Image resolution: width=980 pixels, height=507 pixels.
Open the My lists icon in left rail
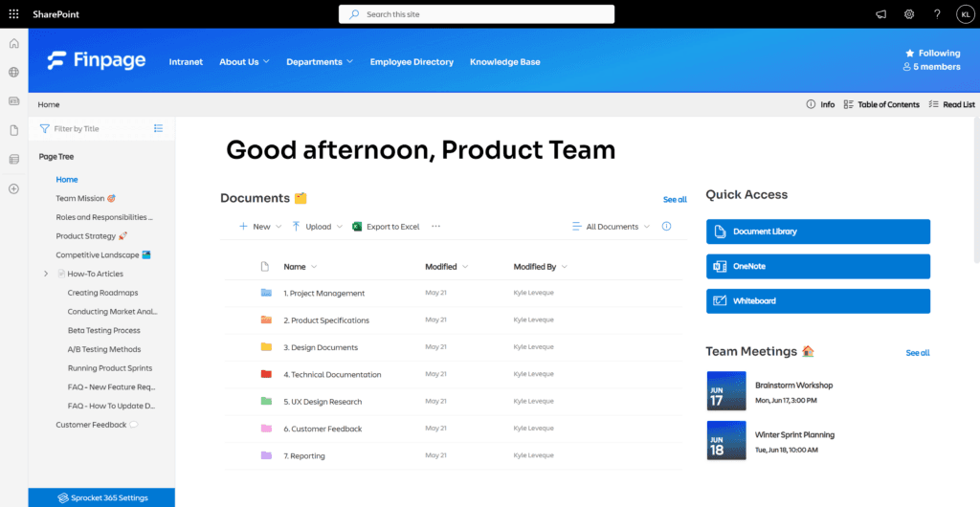point(13,159)
